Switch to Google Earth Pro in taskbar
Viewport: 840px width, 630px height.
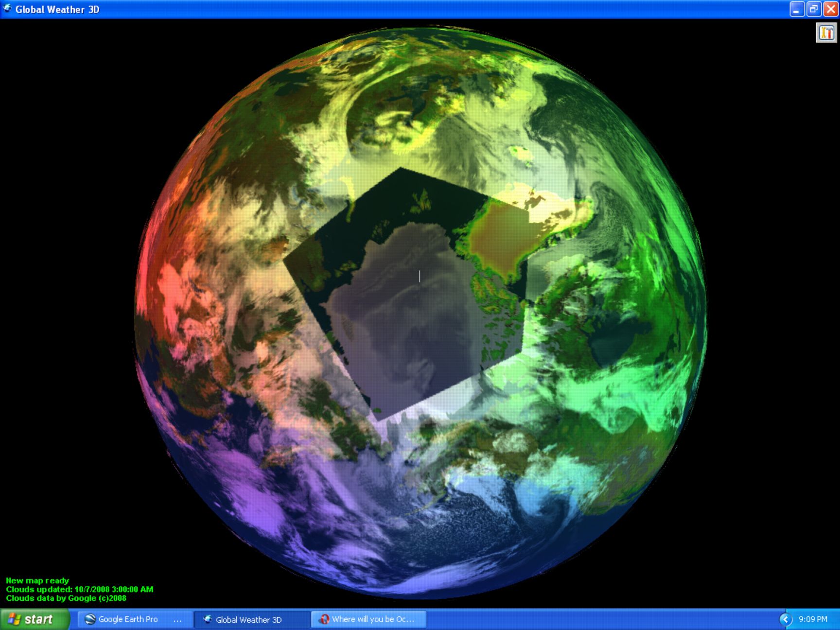pyautogui.click(x=133, y=619)
